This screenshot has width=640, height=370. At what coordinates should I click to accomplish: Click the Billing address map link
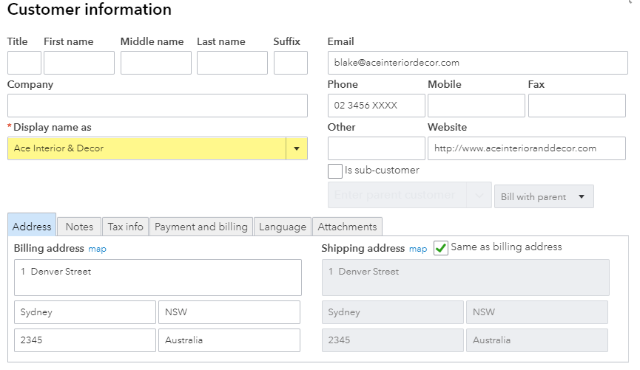pyautogui.click(x=97, y=249)
